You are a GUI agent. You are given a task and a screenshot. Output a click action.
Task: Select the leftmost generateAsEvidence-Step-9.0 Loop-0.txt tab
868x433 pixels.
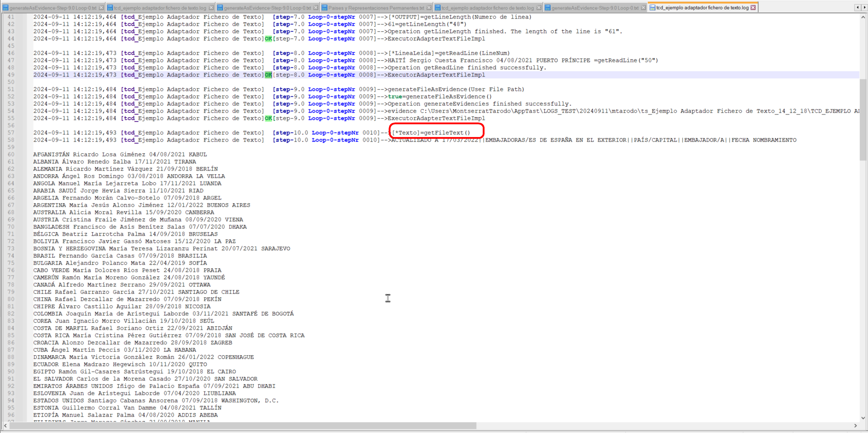[52, 8]
